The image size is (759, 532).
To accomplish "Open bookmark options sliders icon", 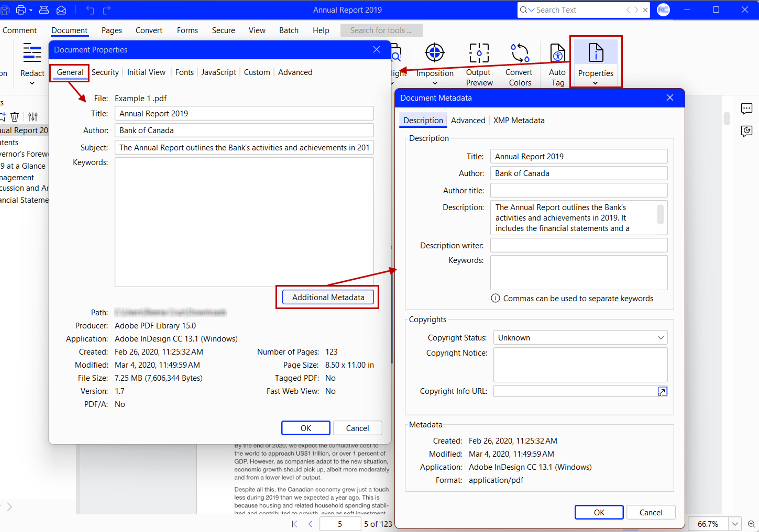I will pos(33,117).
